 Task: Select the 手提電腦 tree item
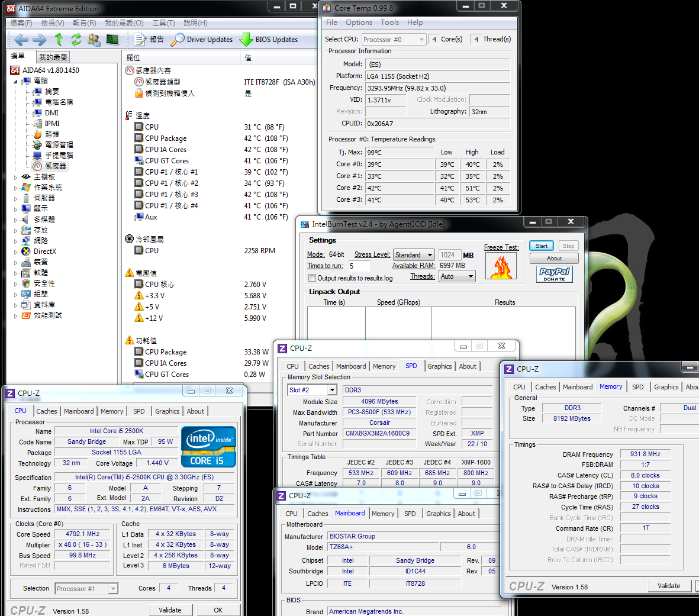[x=53, y=155]
